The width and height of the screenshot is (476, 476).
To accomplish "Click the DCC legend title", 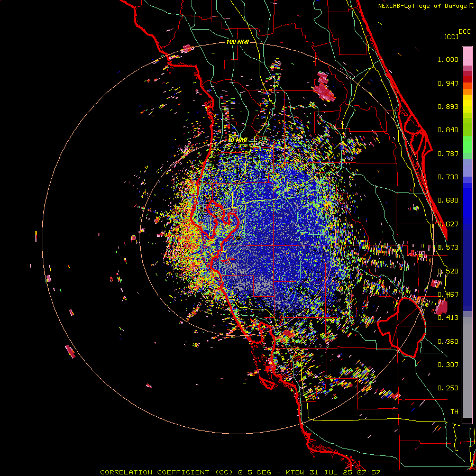I will [465, 31].
